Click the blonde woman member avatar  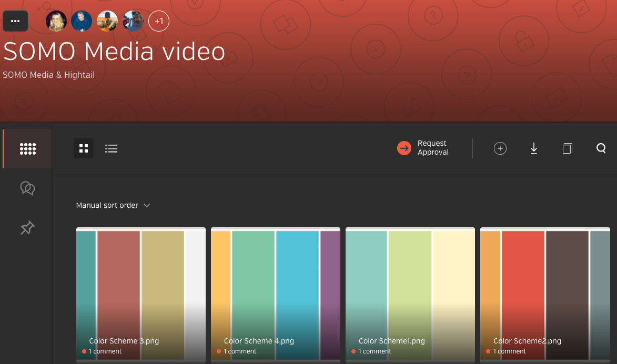(56, 21)
